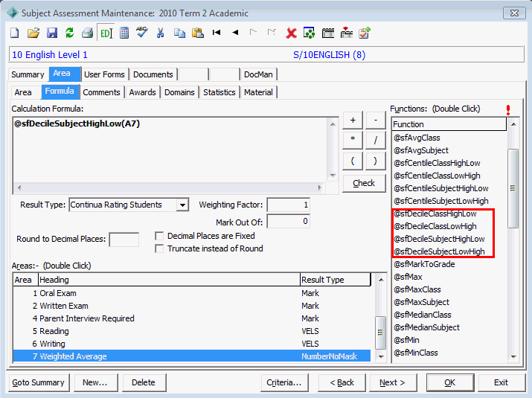The height and width of the screenshot is (398, 532).
Task: Click the grid table toolbar icon
Action: coord(327,33)
